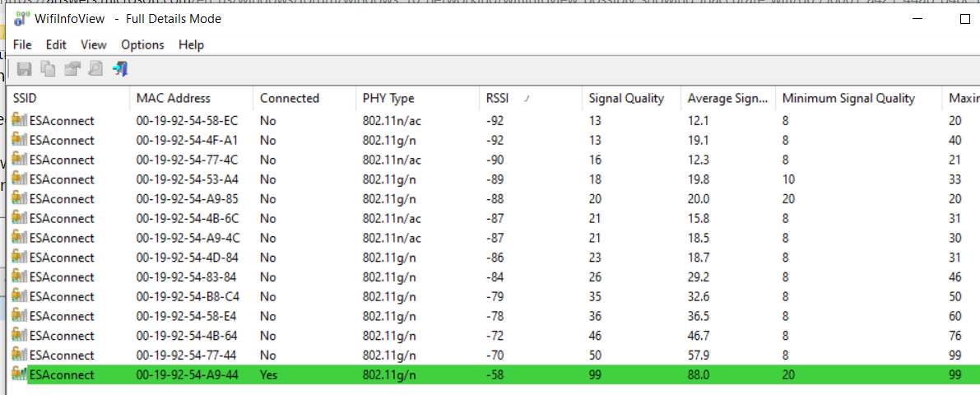Sort by the Signal Quality column header

[631, 98]
